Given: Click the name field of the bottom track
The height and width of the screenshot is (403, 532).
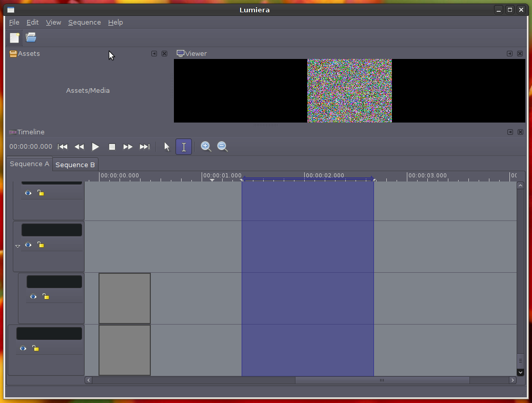Looking at the screenshot, I should [x=49, y=333].
